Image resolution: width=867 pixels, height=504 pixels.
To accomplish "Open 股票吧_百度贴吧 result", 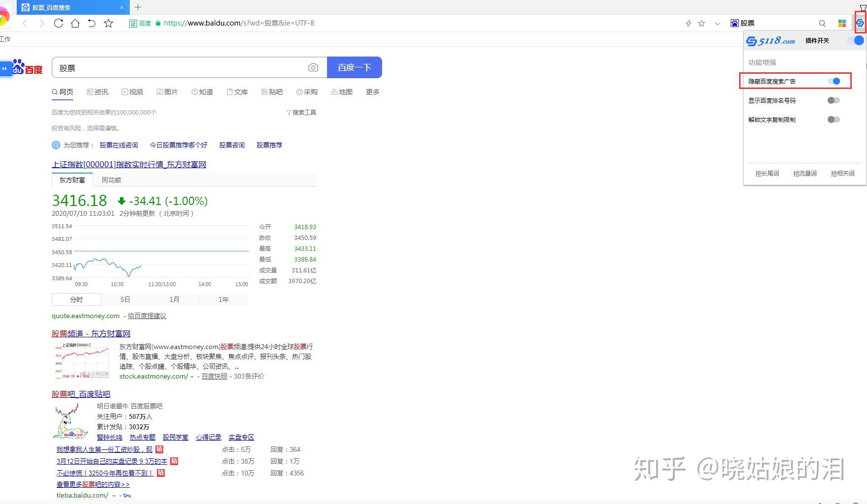I will tap(81, 394).
